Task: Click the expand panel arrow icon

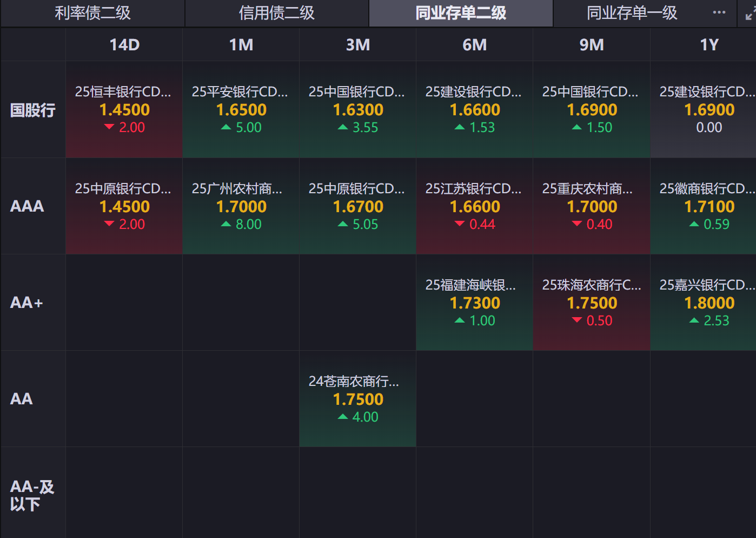Action: 750,14
